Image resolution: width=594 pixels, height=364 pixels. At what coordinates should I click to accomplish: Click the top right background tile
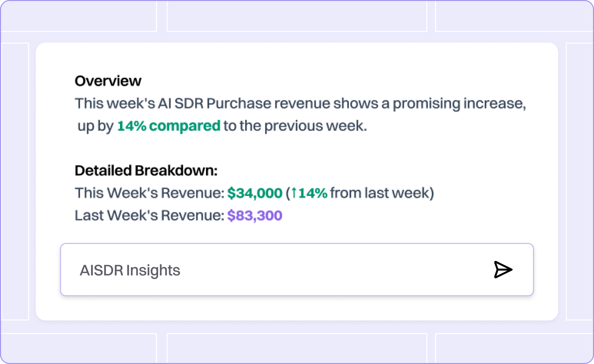pyautogui.click(x=514, y=16)
